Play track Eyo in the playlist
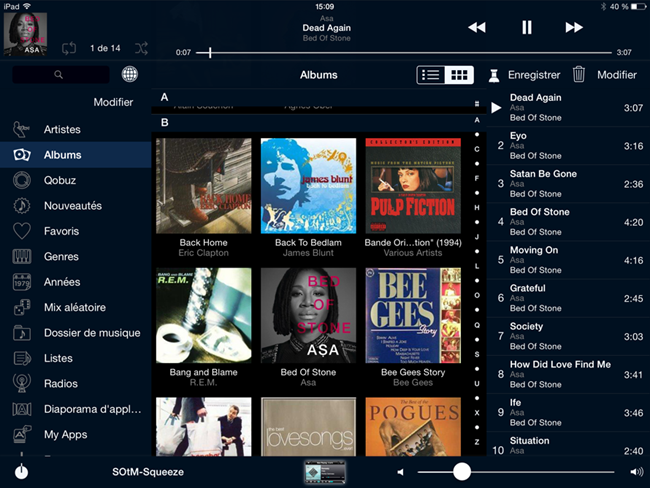Viewport: 650px width, 488px height. pyautogui.click(x=568, y=146)
